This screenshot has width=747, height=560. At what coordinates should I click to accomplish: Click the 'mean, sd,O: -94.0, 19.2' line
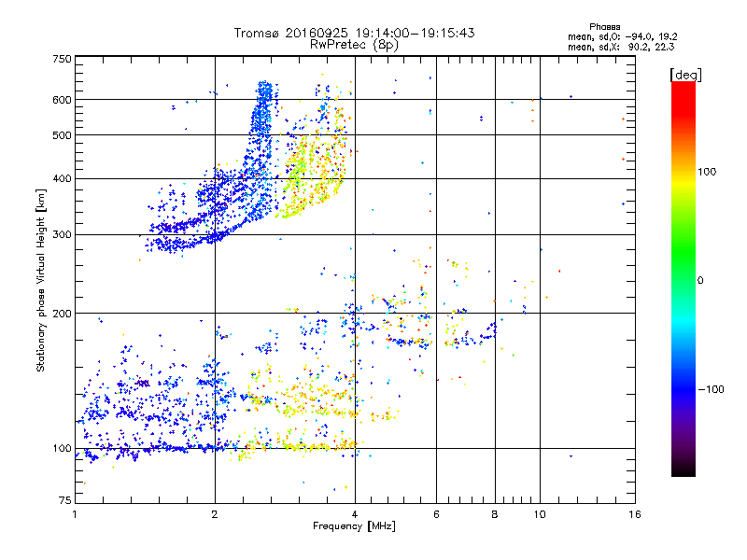(x=623, y=36)
